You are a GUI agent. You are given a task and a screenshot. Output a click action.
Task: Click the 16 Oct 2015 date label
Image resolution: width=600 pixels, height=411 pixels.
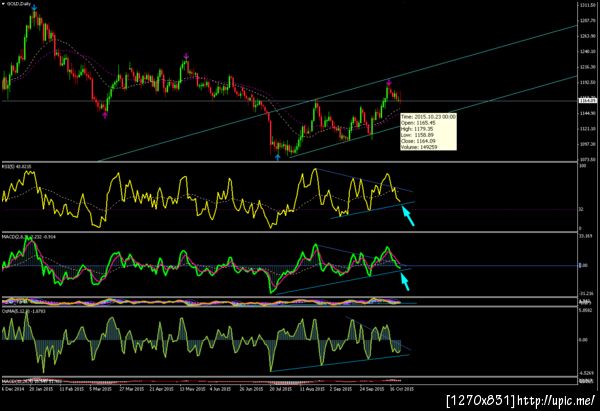pyautogui.click(x=402, y=389)
